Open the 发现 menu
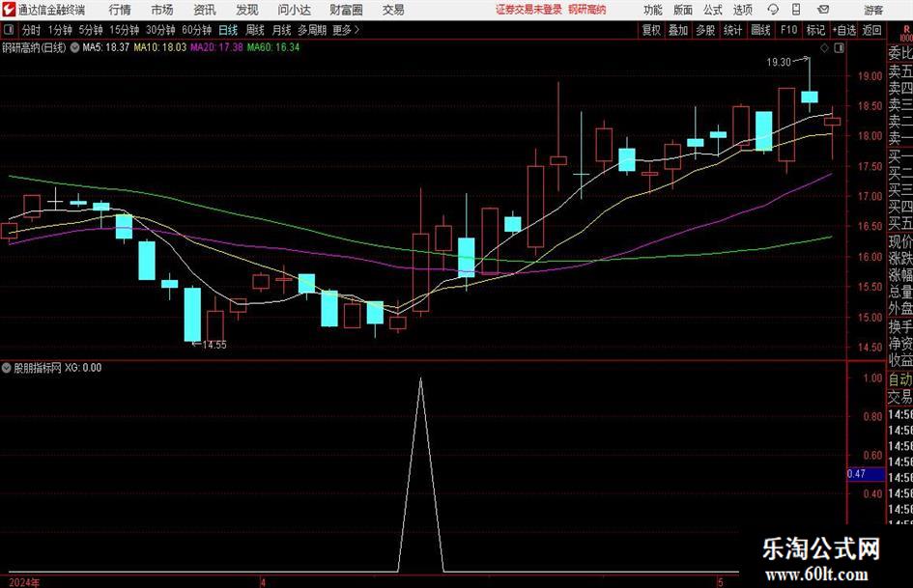 (247, 10)
